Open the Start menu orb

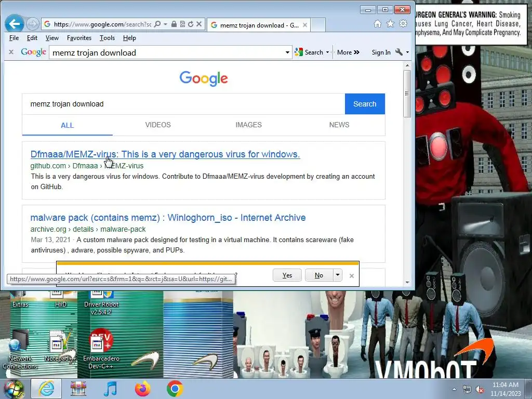[14, 389]
